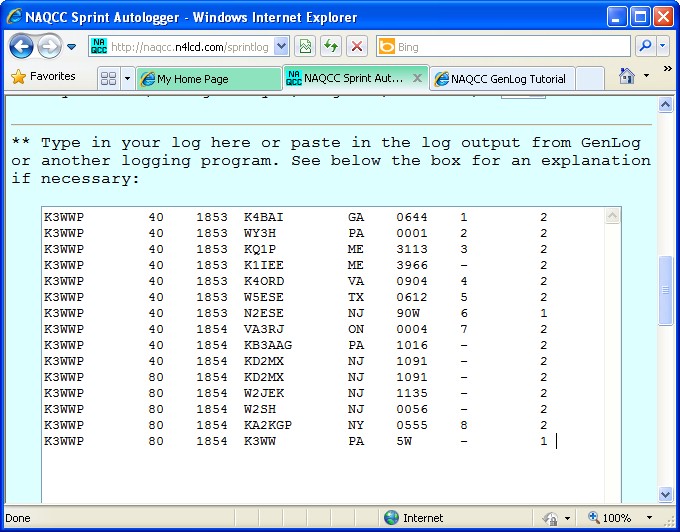Click the page vertical scrollbar thumb

(x=666, y=290)
